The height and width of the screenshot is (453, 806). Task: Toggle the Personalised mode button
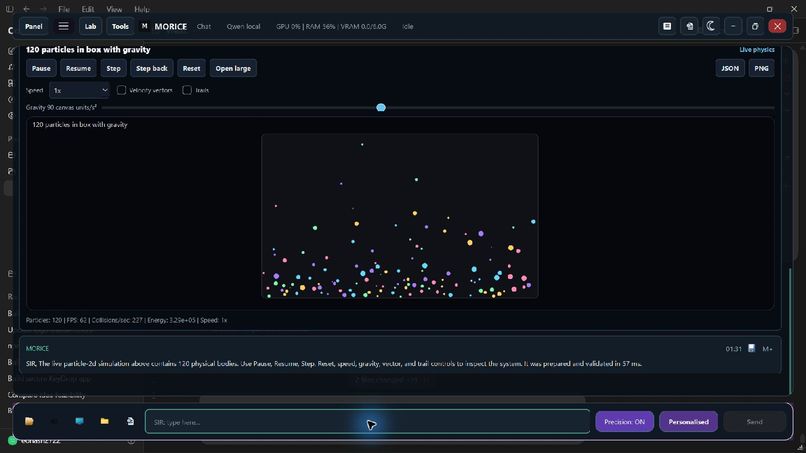tap(688, 422)
